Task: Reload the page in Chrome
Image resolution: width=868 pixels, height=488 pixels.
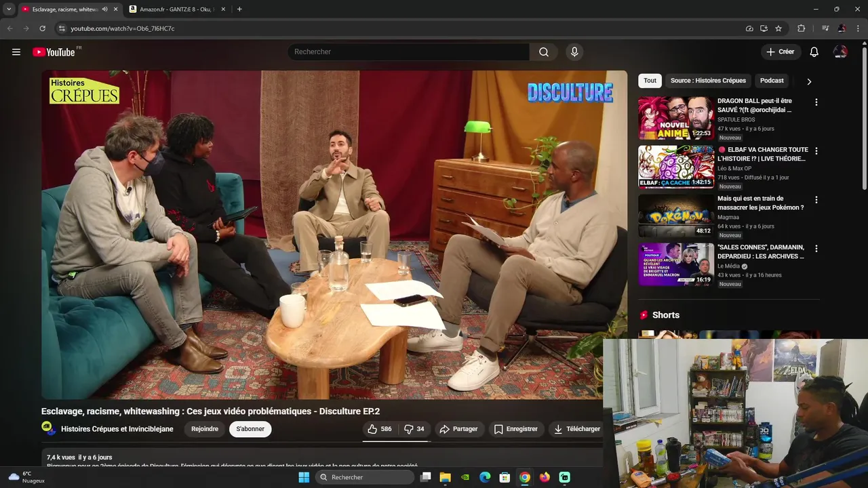Action: (42, 28)
